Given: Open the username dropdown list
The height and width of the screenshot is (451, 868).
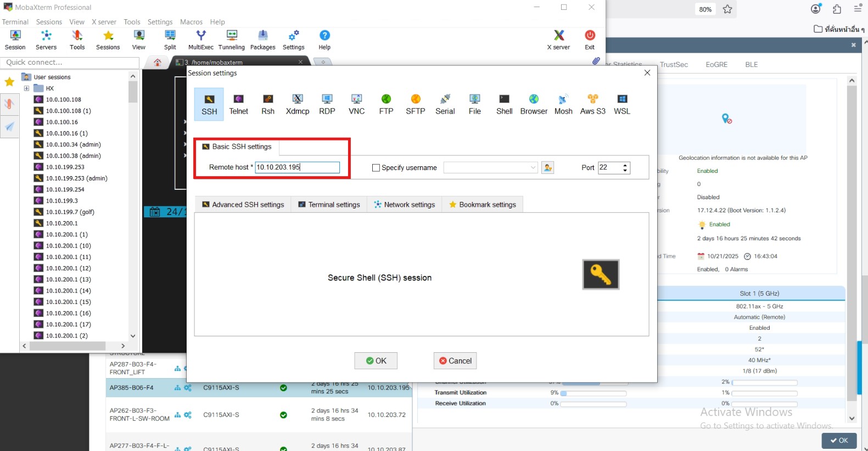Looking at the screenshot, I should point(533,168).
